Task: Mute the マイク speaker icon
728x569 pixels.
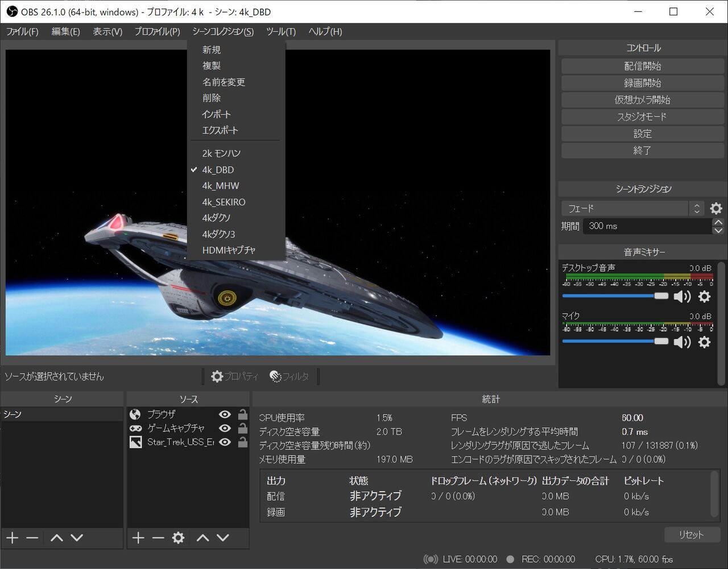Action: tap(682, 342)
